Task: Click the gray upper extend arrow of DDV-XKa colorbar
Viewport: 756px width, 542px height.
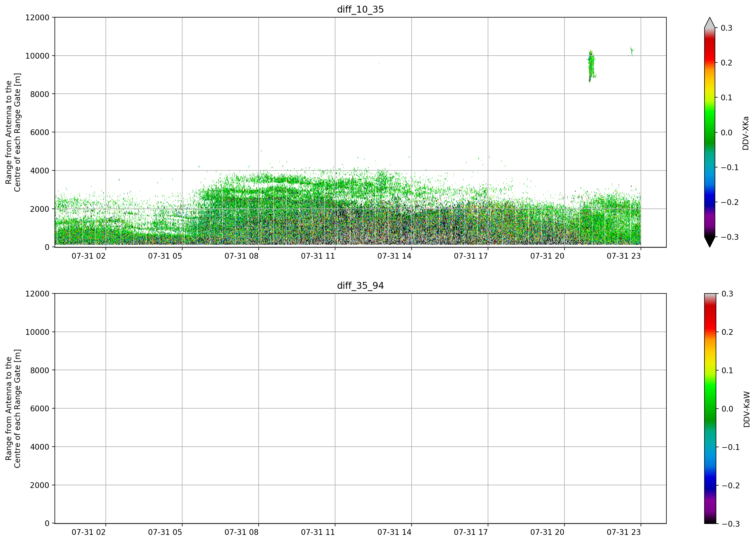Action: coord(710,23)
